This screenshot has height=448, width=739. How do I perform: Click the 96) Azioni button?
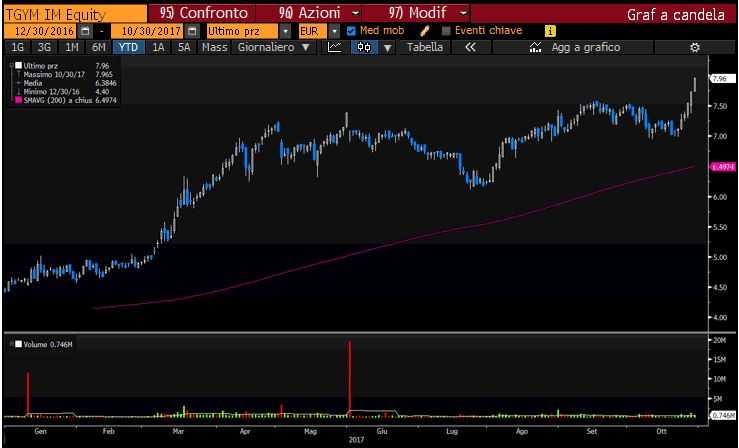pos(309,13)
